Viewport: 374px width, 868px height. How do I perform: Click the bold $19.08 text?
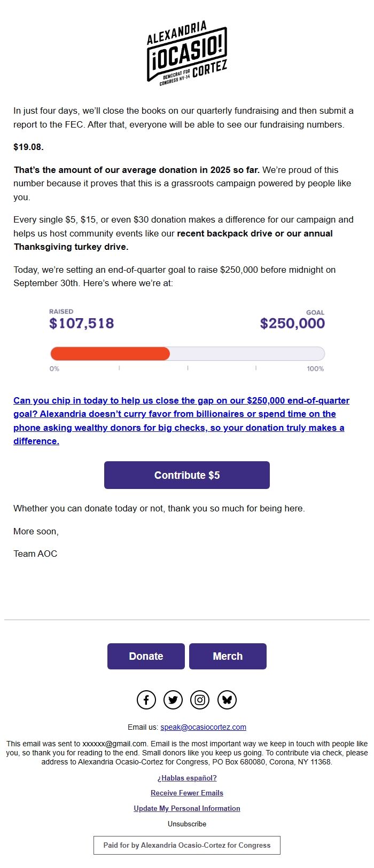pyautogui.click(x=29, y=147)
